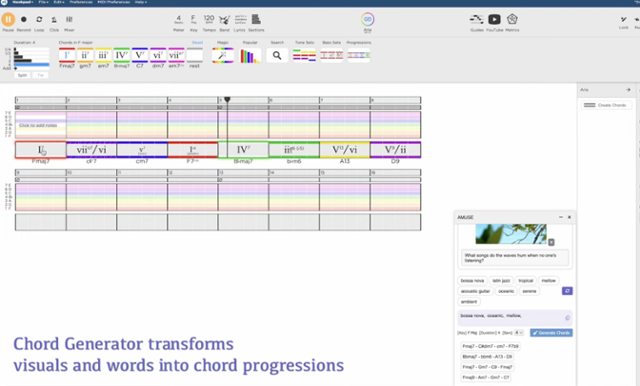Image resolution: width=640 pixels, height=386 pixels.
Task: Collapse the Aria side panel arrow
Action: click(628, 90)
